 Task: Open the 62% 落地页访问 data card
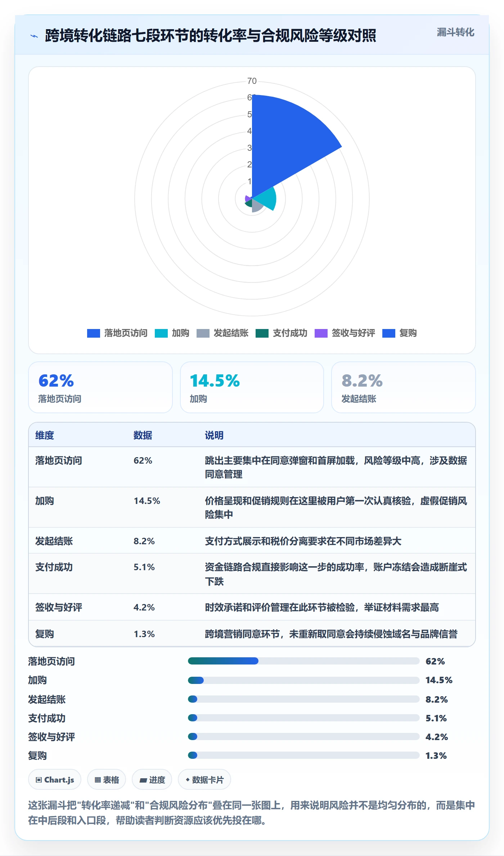pos(100,387)
